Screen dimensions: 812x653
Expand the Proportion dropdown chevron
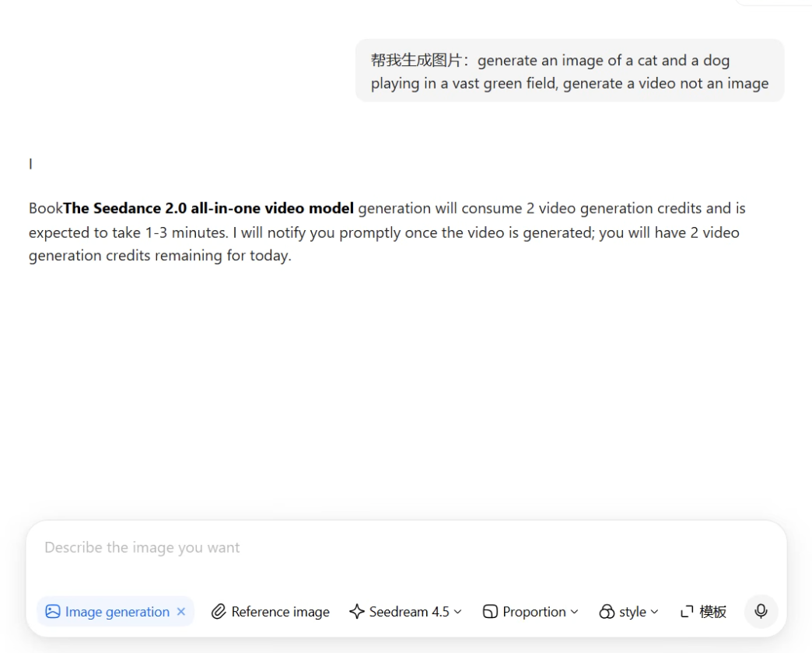(x=574, y=612)
